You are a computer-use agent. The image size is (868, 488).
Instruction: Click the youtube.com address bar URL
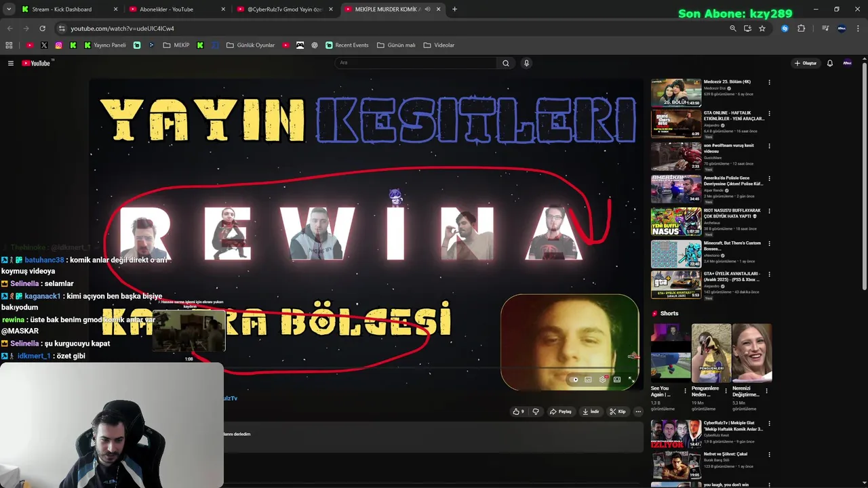[123, 28]
